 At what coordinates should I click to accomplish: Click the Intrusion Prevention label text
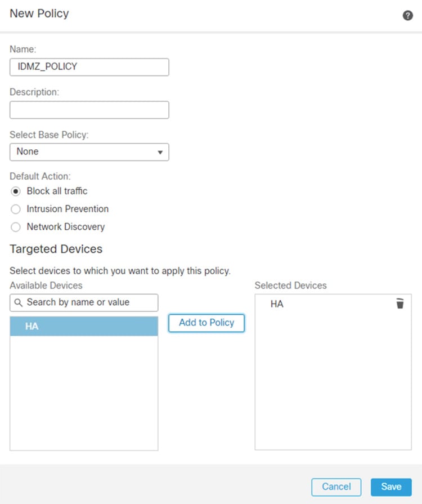coord(68,209)
